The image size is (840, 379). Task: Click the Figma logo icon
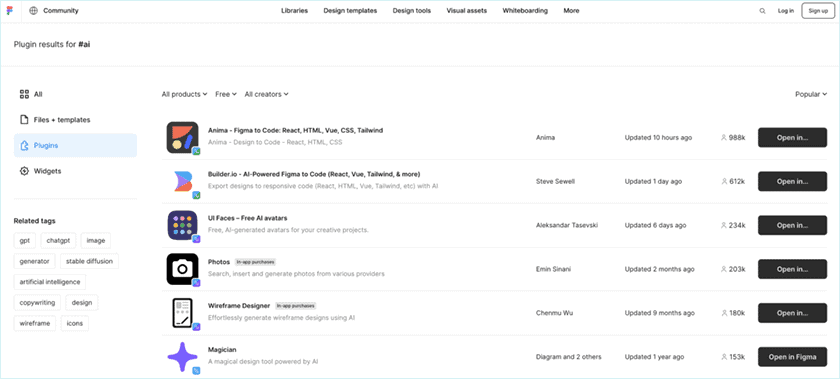(x=10, y=11)
